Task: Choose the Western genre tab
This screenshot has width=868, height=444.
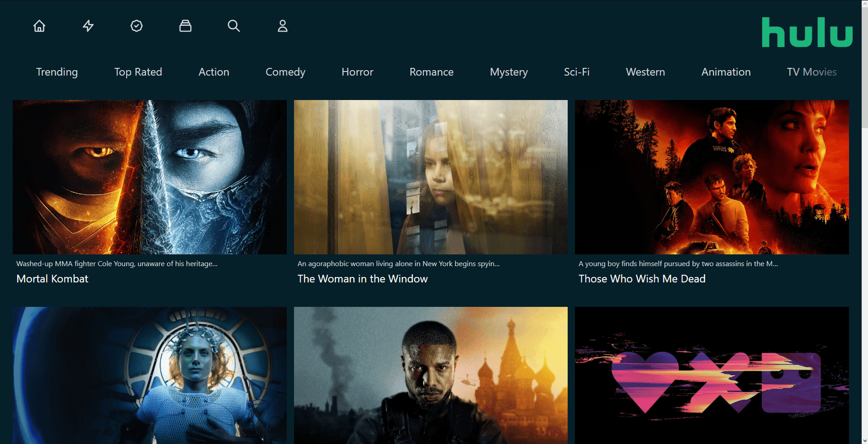Action: 645,72
